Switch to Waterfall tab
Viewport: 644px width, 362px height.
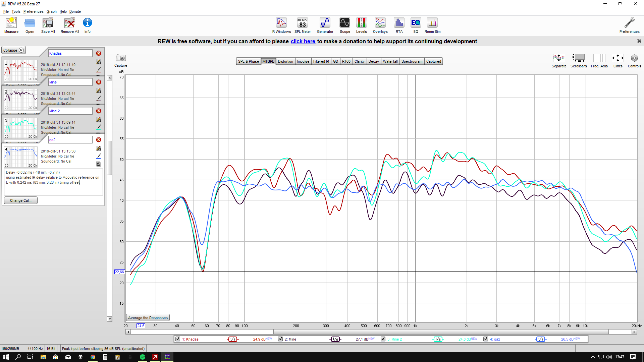point(390,61)
